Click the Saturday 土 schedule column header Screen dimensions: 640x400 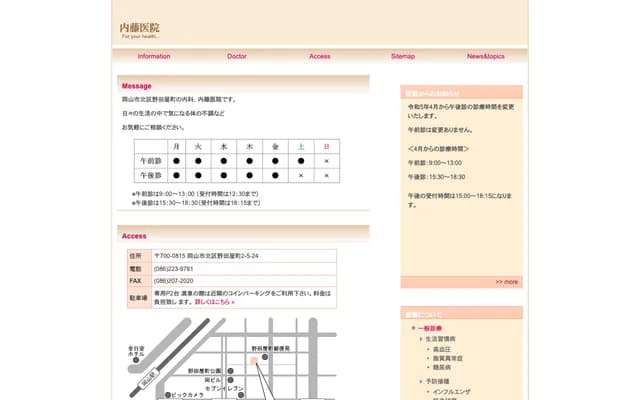coord(301,146)
